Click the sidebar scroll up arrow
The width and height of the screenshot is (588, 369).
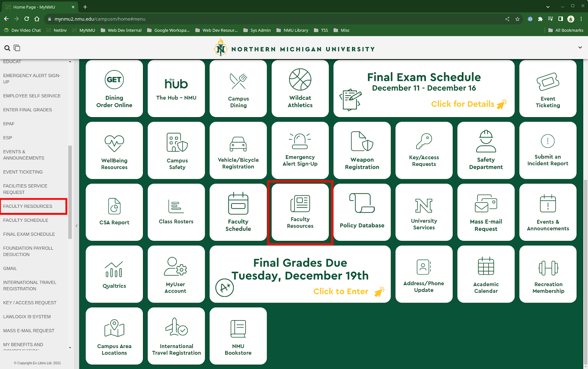70,62
